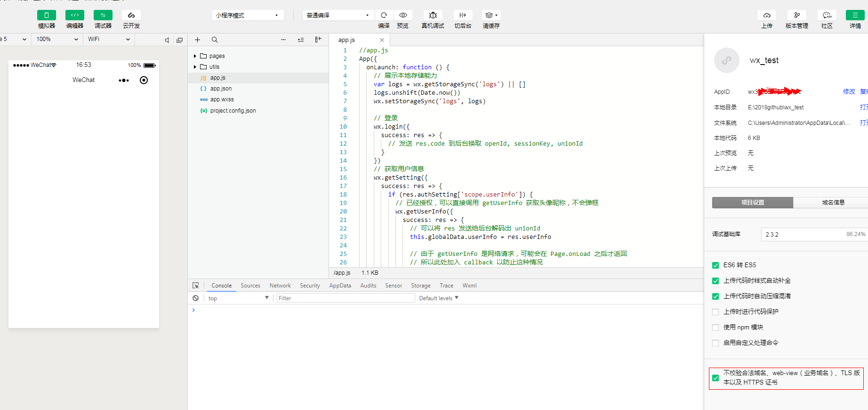
Task: Open cloud development icon
Action: point(131,15)
